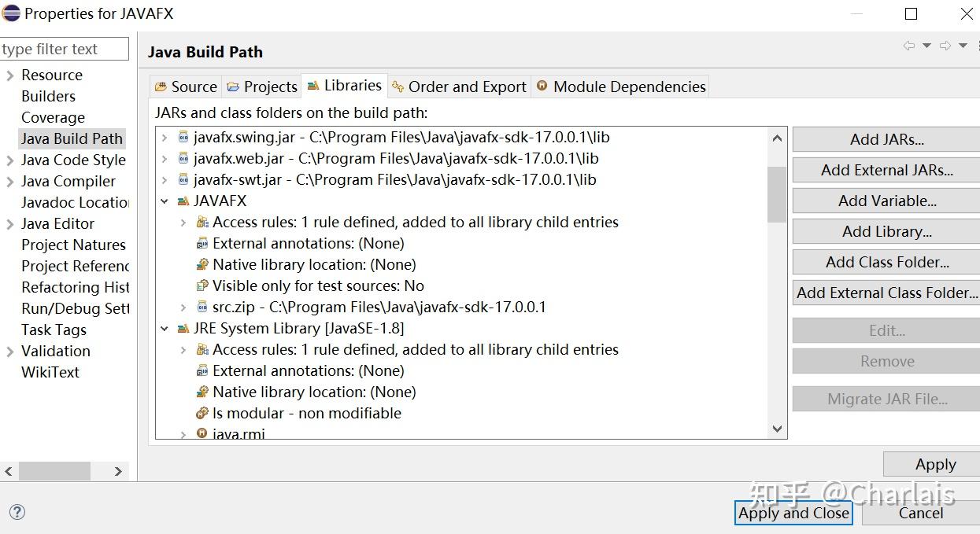Click into the type filter text field

click(x=63, y=49)
